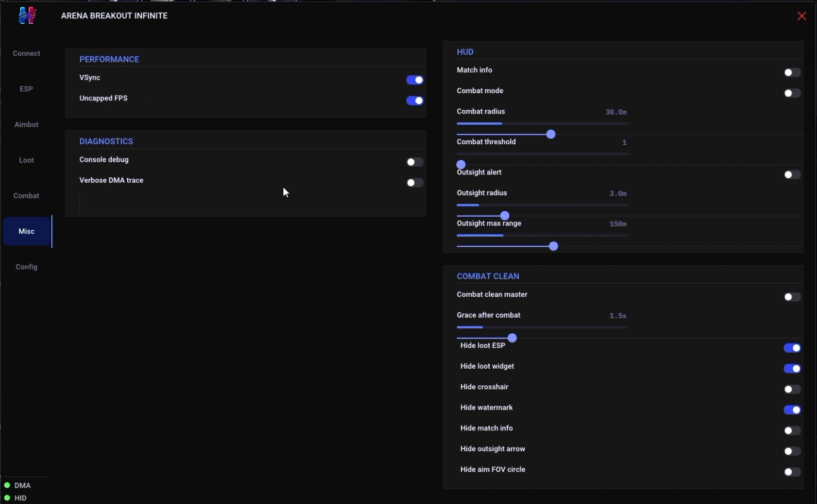Click the Combat threshold slider handle

tap(461, 164)
